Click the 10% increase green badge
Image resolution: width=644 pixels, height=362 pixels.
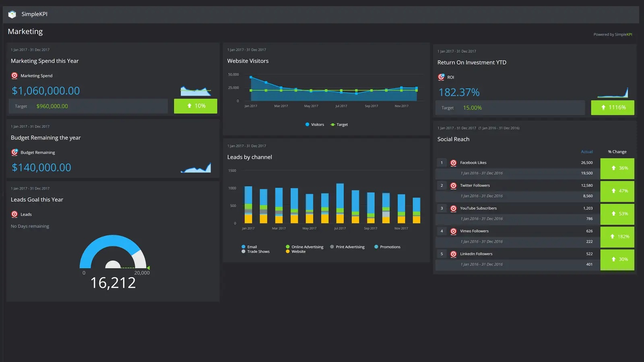(196, 106)
